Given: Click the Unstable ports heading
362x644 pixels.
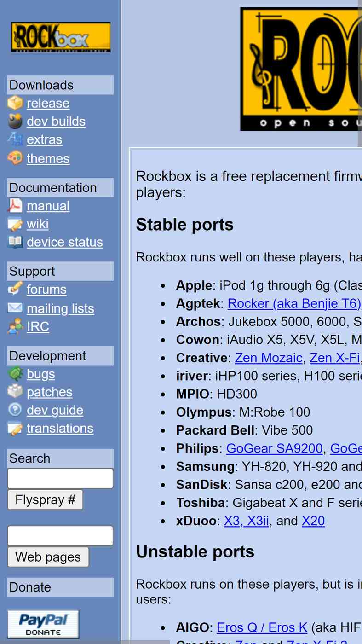Looking at the screenshot, I should (x=195, y=551).
